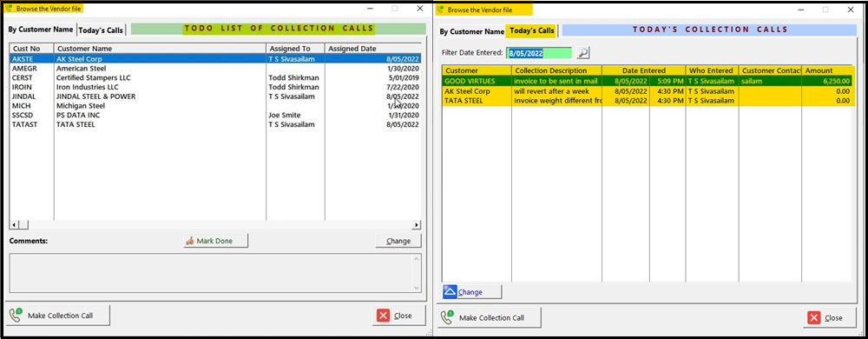This screenshot has height=339, width=868.
Task: Open Today's Calls tab in left window
Action: 101,30
